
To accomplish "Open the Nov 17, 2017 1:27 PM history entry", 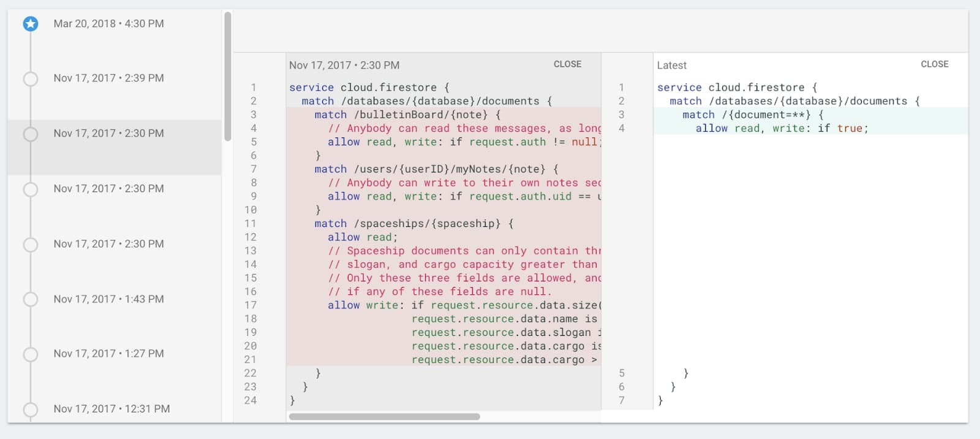I will pyautogui.click(x=115, y=354).
